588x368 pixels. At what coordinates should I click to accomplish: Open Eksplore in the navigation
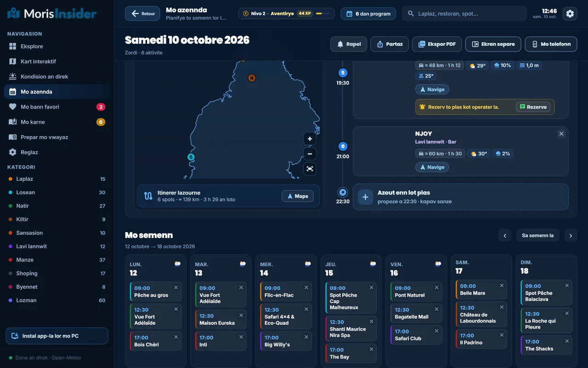57,46
